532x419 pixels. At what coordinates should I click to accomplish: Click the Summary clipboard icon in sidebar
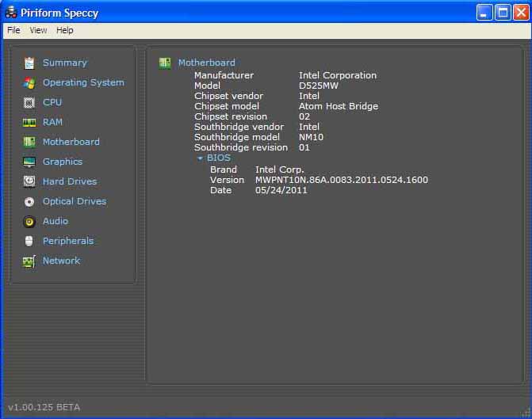pyautogui.click(x=29, y=63)
